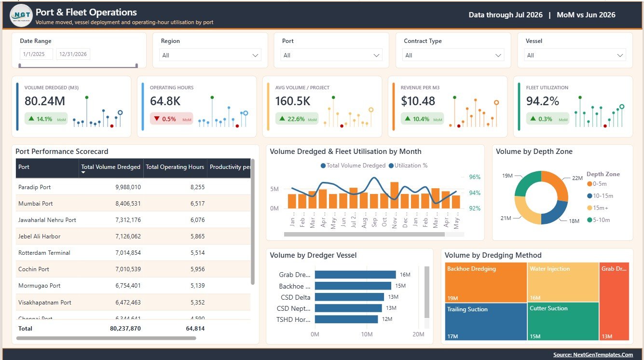Select the Mormugao Port row
This screenshot has width=644, height=360.
coord(133,286)
